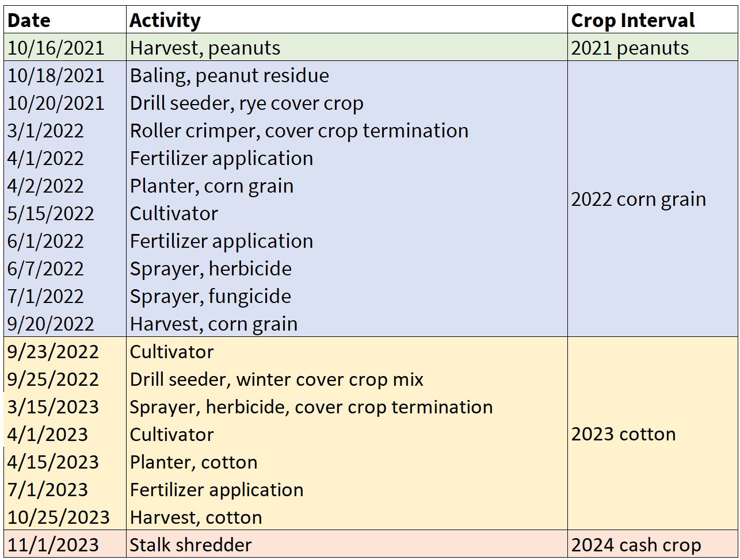The width and height of the screenshot is (740, 560).
Task: Click the "Drill seeder, rye cover crop" cell
Action: tap(246, 103)
